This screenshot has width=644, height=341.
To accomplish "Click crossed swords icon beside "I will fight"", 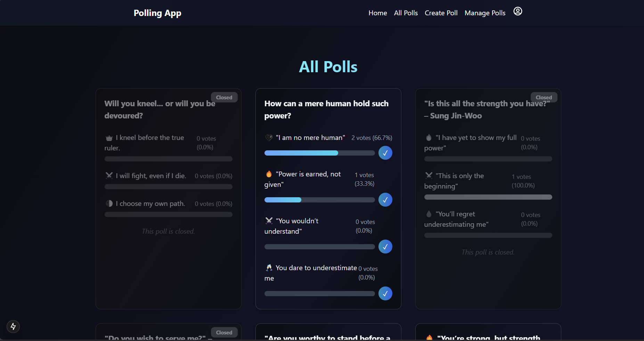I will pyautogui.click(x=109, y=176).
